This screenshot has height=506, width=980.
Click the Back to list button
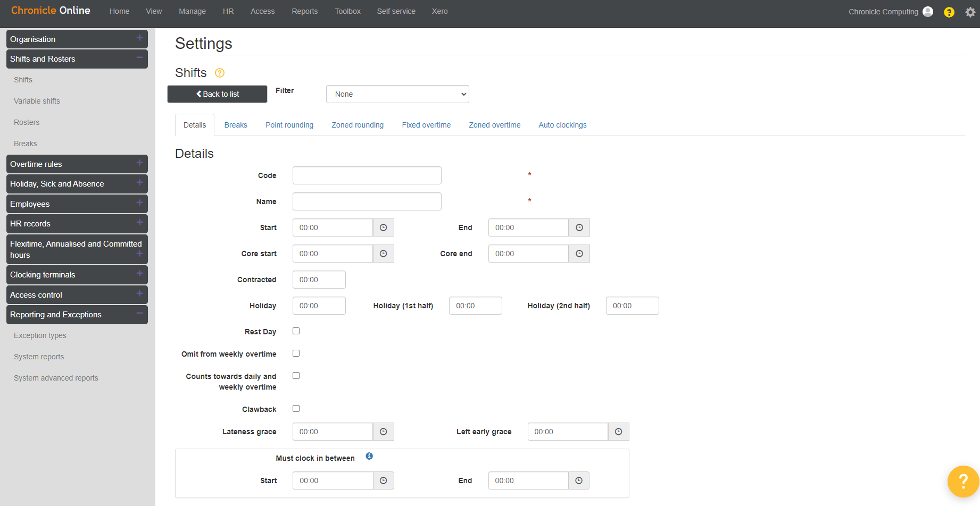tap(217, 94)
